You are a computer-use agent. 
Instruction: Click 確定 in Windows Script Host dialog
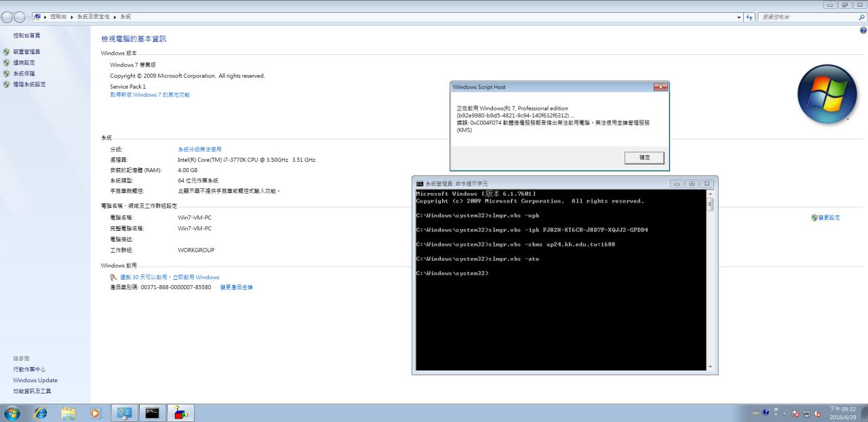(644, 157)
